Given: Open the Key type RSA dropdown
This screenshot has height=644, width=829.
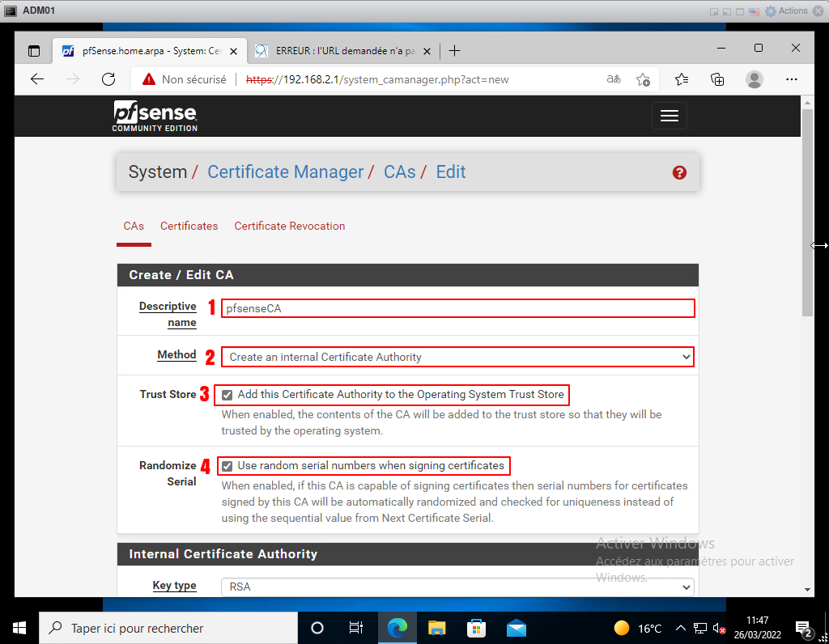Looking at the screenshot, I should [x=457, y=587].
